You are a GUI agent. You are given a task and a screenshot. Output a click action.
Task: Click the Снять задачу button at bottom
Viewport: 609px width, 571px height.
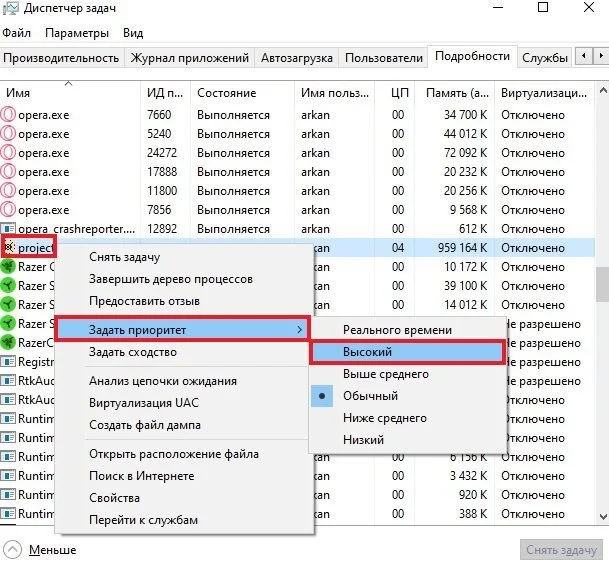(562, 550)
